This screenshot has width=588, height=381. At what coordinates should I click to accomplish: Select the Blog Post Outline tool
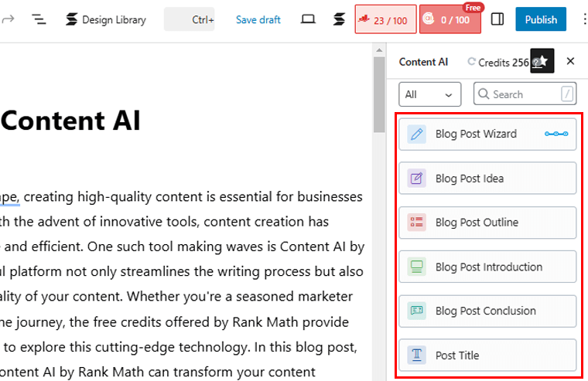pyautogui.click(x=487, y=223)
